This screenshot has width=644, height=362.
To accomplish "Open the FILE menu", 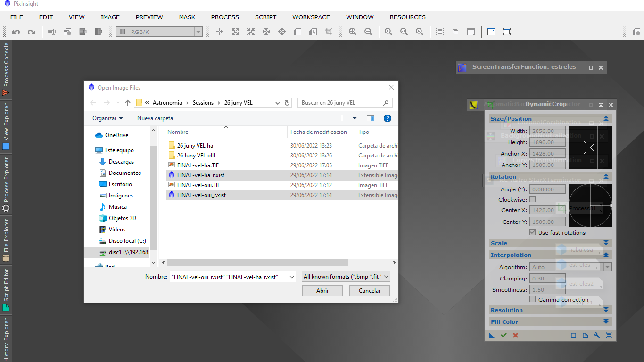I will (17, 17).
